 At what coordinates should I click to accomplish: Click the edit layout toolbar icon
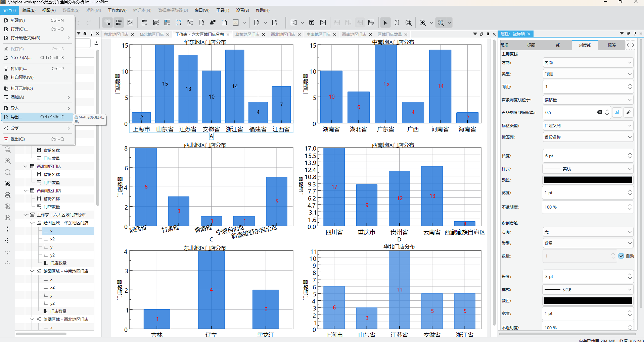(x=371, y=22)
